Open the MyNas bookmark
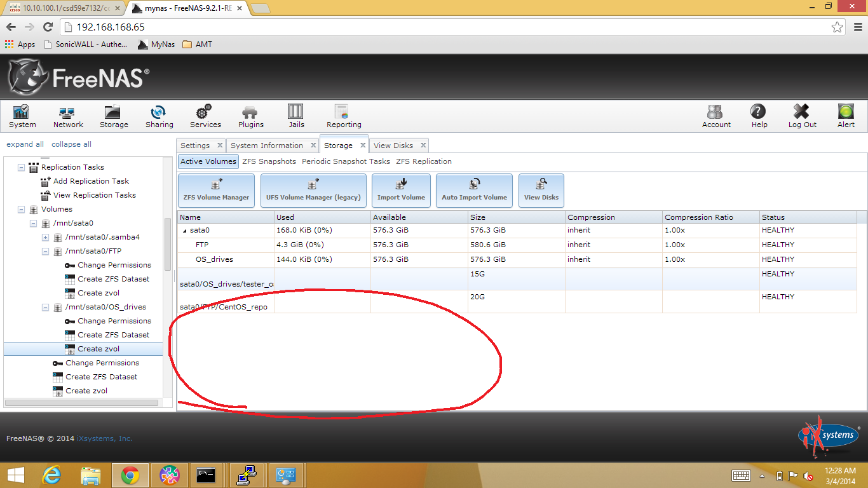This screenshot has width=868, height=488. tap(156, 44)
